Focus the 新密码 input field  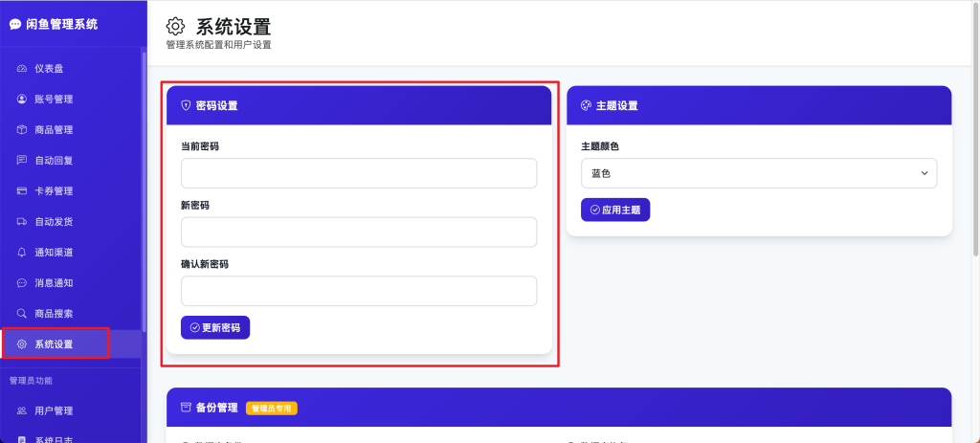359,233
